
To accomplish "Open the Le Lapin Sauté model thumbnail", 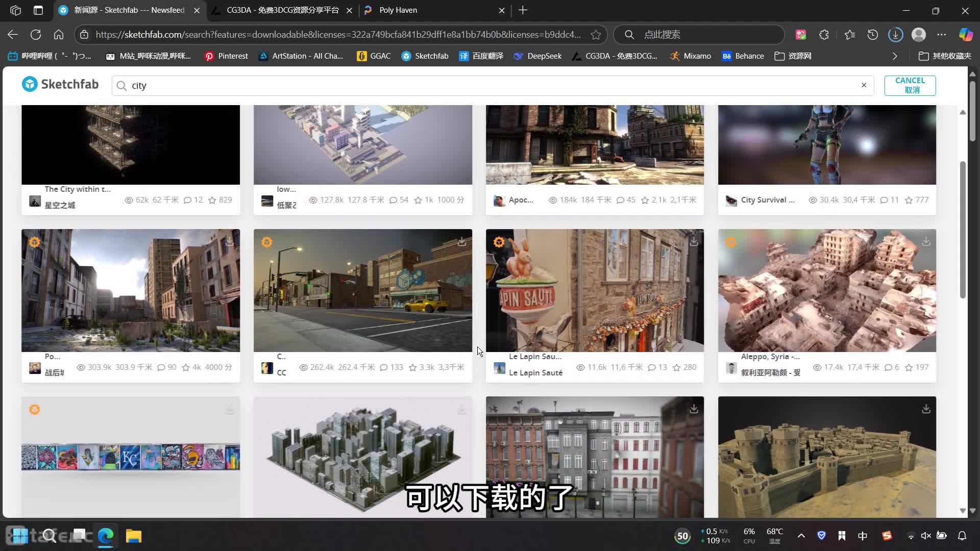I will tap(595, 290).
